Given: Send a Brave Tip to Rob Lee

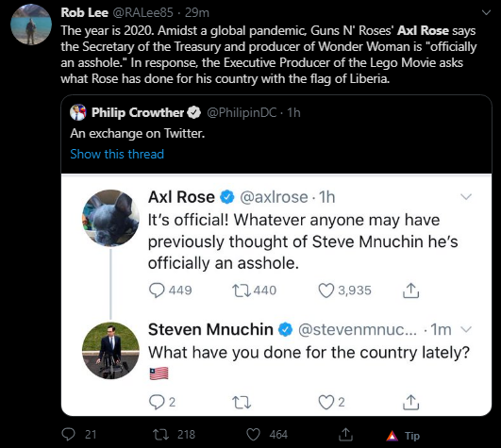Looking at the screenshot, I should pos(403,436).
